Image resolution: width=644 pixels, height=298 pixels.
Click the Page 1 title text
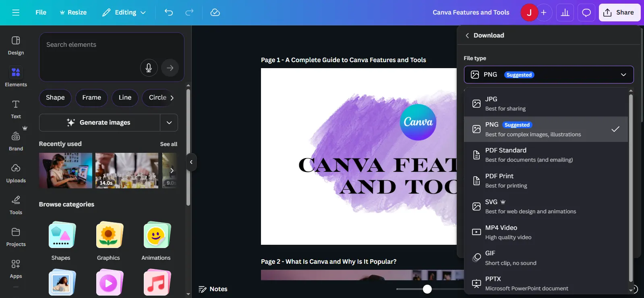click(x=344, y=60)
